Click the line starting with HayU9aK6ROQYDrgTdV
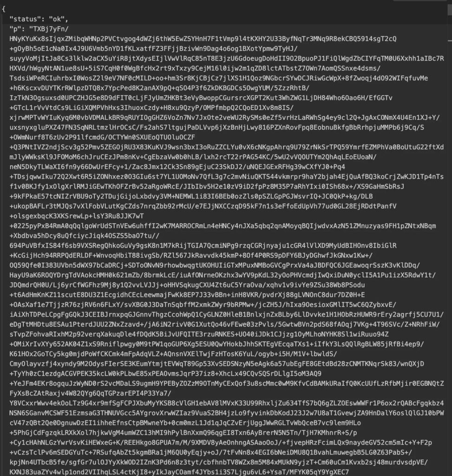 223,275
